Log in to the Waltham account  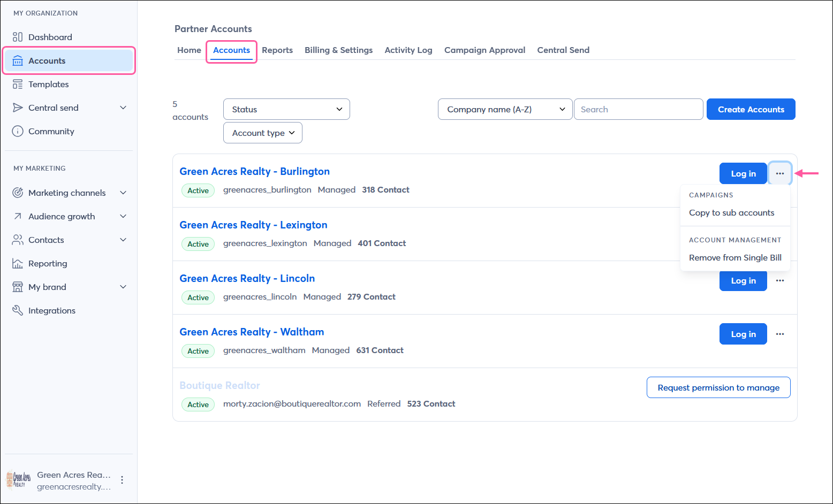743,334
